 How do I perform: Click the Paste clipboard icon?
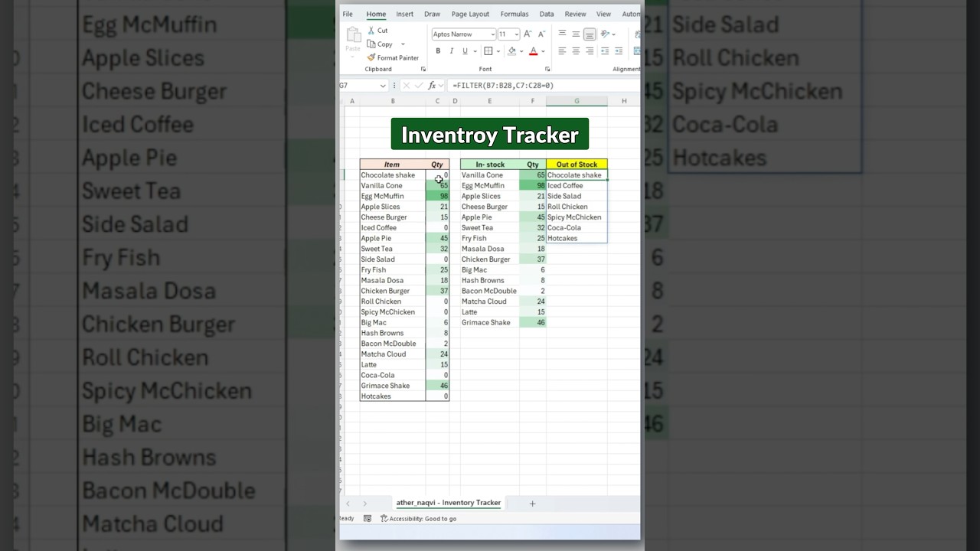click(353, 35)
